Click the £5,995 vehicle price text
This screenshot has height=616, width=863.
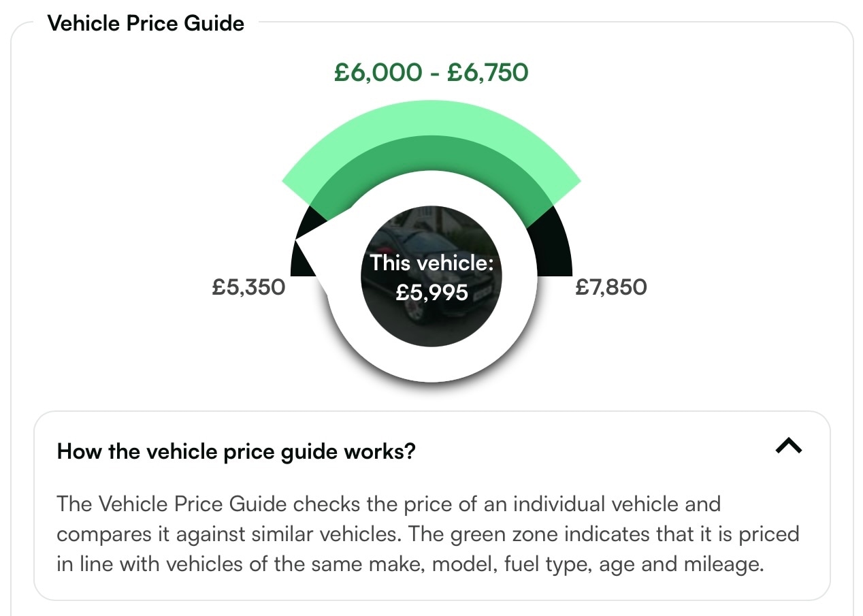[431, 293]
